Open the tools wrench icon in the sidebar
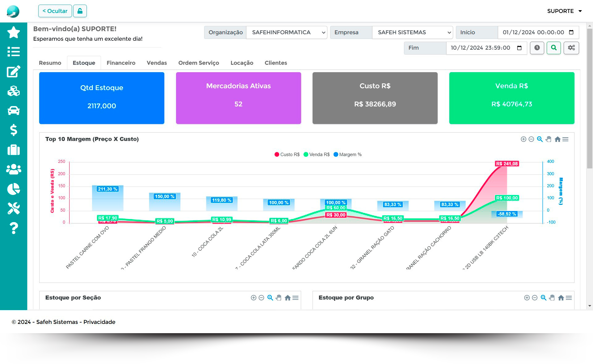Screen dimensions: 593x364 tap(14, 208)
